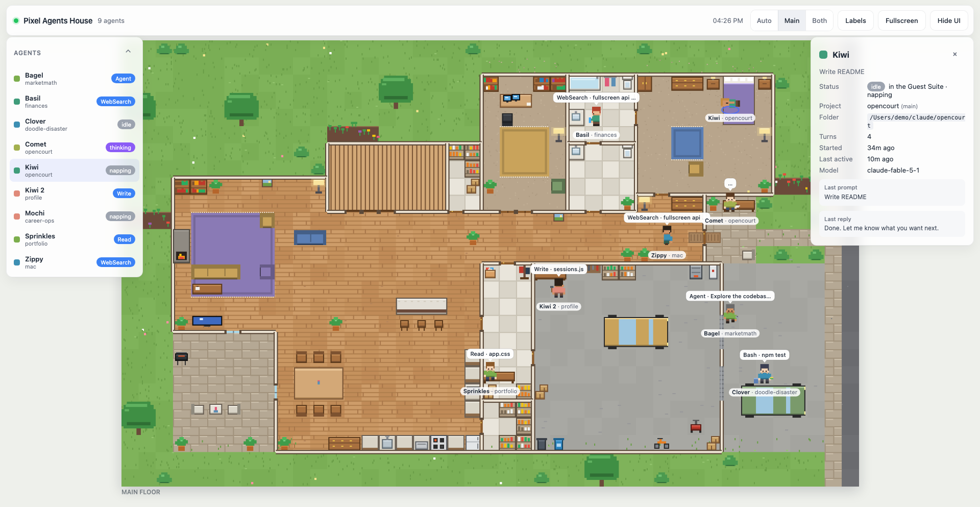The width and height of the screenshot is (980, 507).
Task: Select the Main floor view
Action: click(792, 20)
